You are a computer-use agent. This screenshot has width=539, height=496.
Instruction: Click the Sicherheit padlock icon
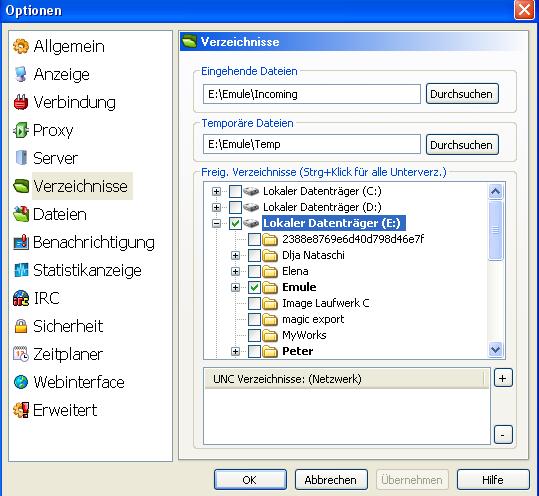21,326
